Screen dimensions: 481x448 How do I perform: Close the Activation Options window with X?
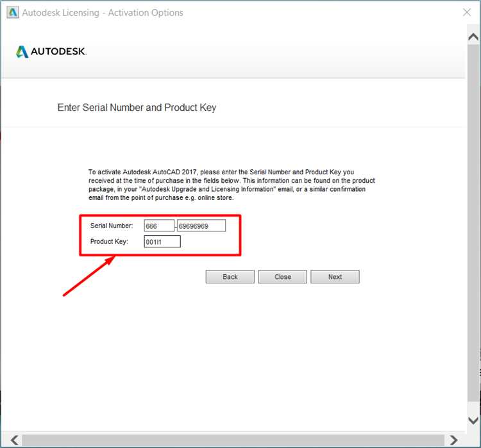coord(467,12)
